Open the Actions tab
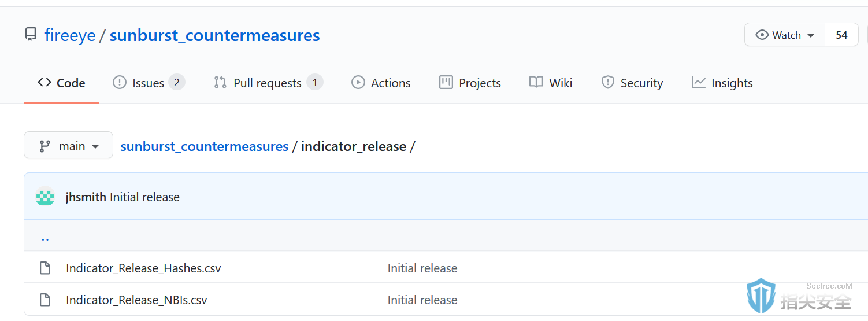Screen dimensions: 868x321 tap(381, 83)
